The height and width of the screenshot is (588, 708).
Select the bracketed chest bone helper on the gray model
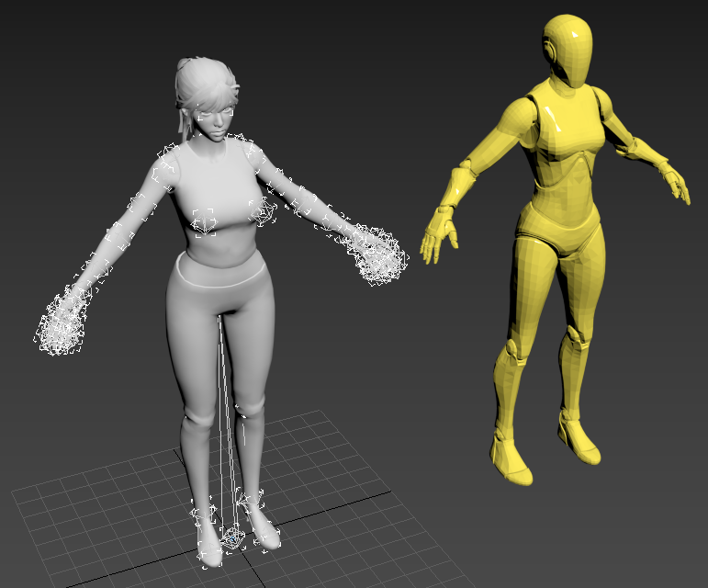(x=204, y=222)
